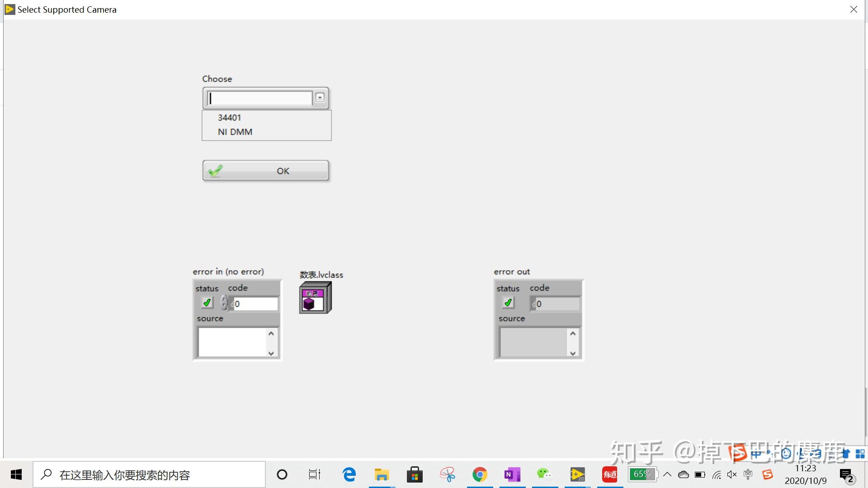Viewport: 868px width, 488px height.
Task: Click the error out source text box
Action: [533, 342]
